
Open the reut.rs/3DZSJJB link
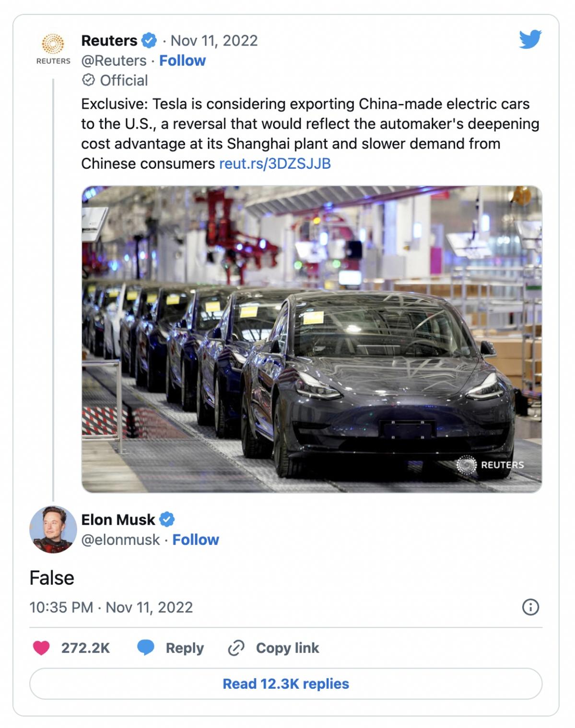[275, 164]
